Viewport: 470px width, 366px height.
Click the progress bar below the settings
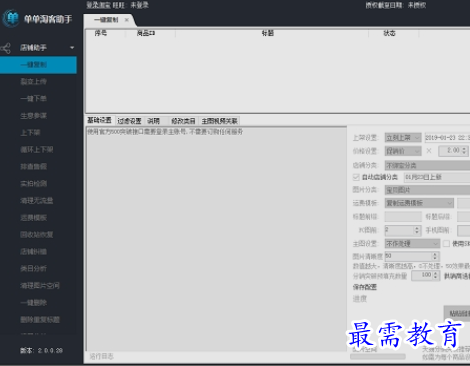click(x=378, y=356)
